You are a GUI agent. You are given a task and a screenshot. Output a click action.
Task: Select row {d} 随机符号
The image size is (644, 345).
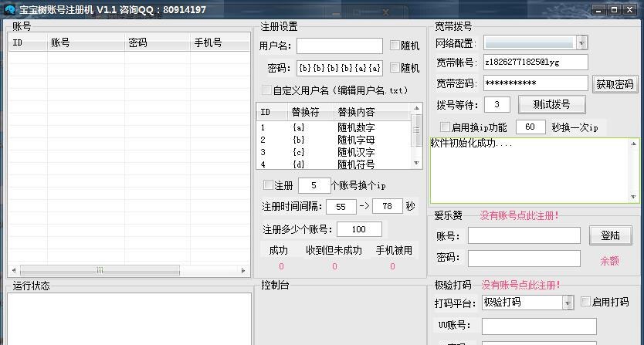click(x=334, y=164)
